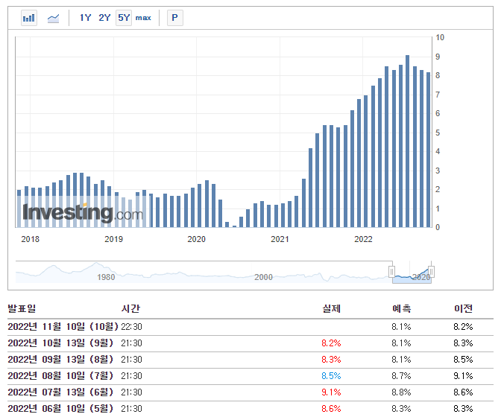Image resolution: width=504 pixels, height=420 pixels.
Task: Show the max time range
Action: pos(143,18)
